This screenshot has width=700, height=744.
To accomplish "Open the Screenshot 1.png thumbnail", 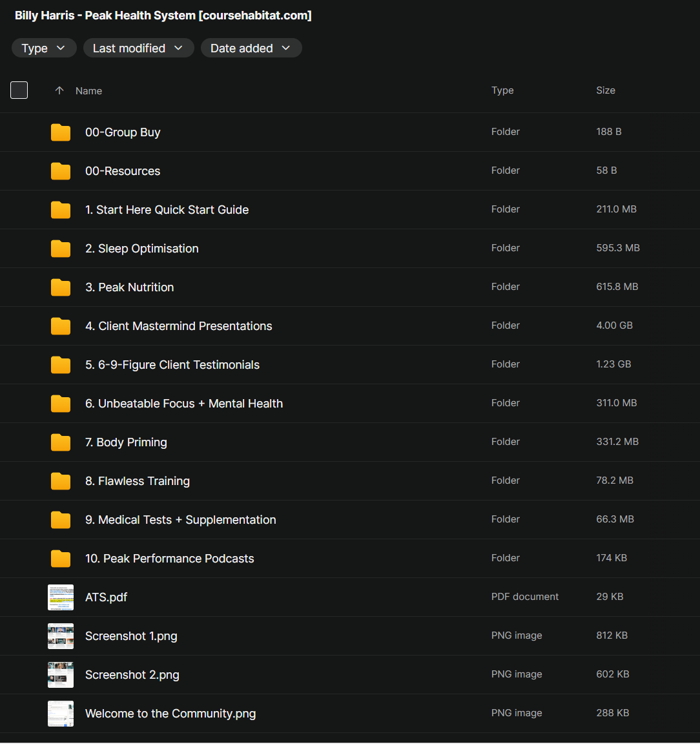I will point(61,636).
